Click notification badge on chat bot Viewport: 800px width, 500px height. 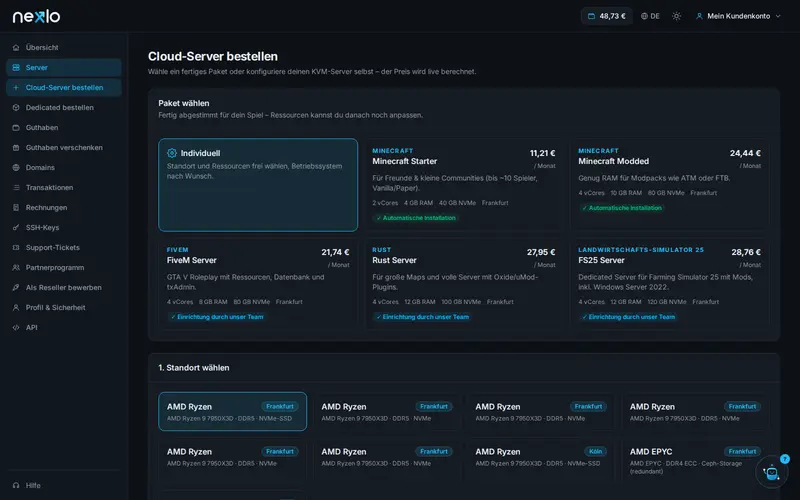(785, 459)
